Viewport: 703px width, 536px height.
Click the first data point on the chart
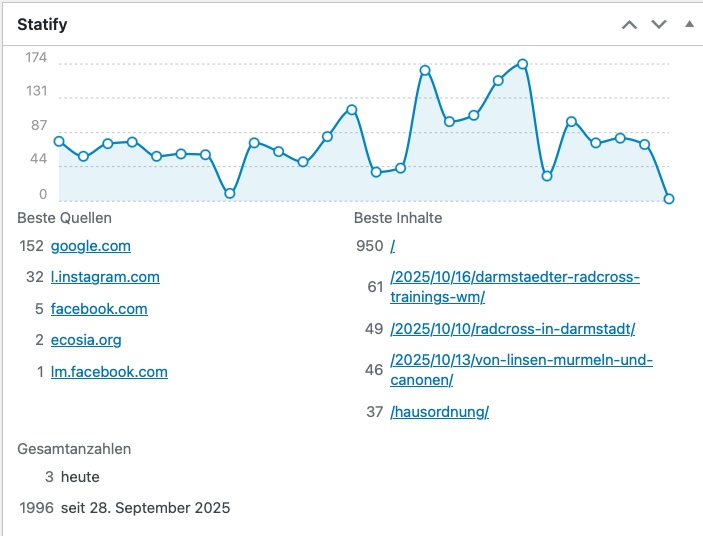(59, 141)
